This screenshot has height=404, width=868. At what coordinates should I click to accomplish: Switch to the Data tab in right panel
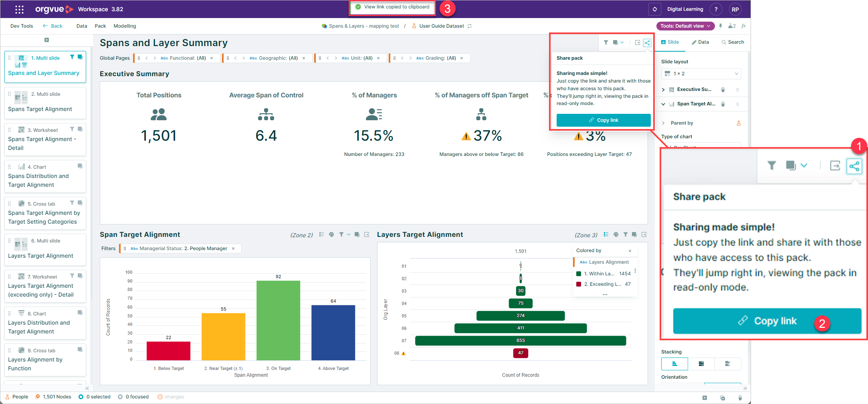700,42
